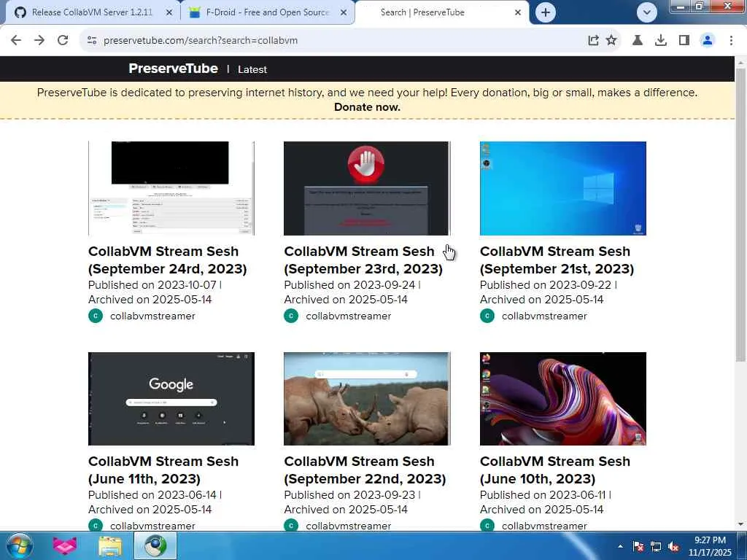Click channel avatar under September 23rd video

point(291,316)
